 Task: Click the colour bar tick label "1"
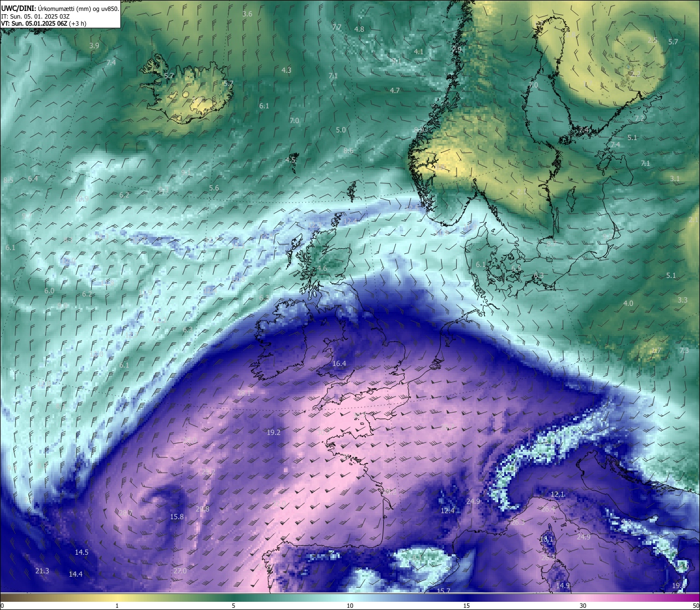pos(117,606)
